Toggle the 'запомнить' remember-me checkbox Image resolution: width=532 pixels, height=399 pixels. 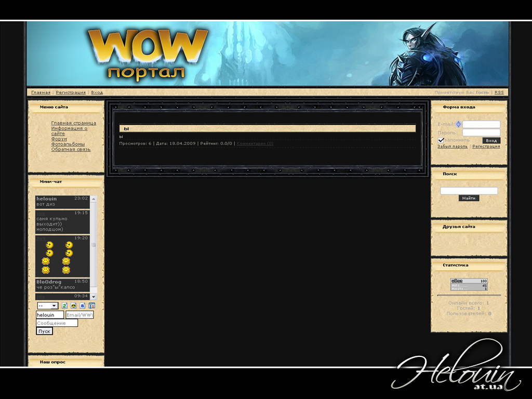click(x=441, y=140)
